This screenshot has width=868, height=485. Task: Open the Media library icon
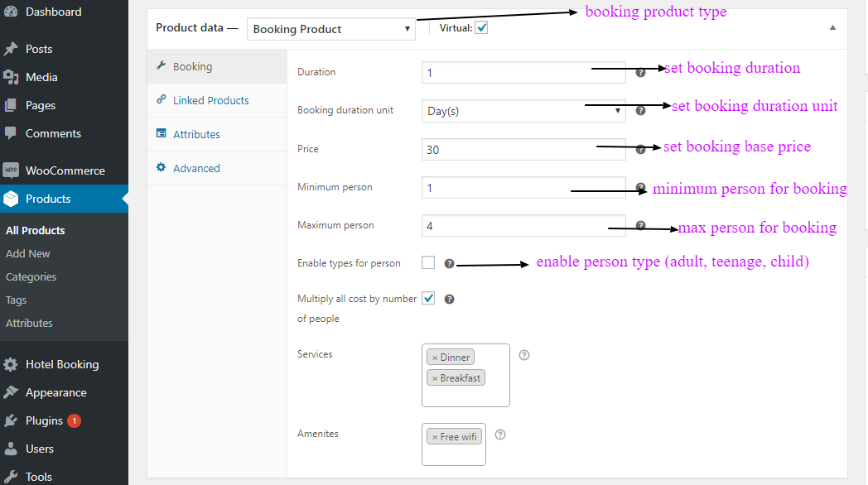(10, 77)
